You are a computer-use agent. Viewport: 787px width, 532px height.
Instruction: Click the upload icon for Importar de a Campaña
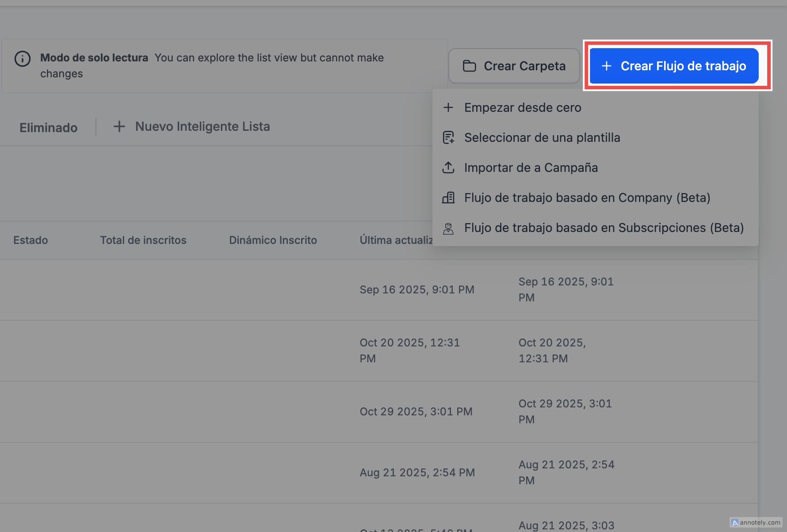pyautogui.click(x=448, y=167)
